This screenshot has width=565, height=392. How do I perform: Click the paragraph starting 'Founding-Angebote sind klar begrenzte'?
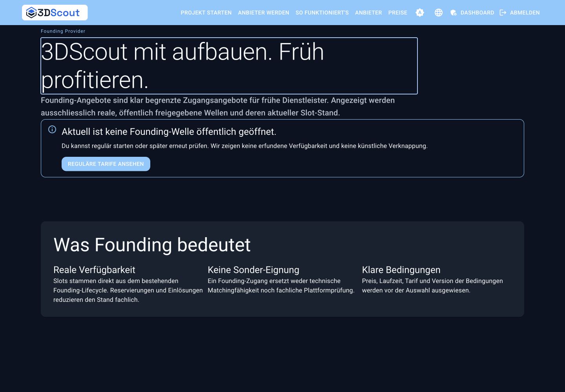pos(218,107)
